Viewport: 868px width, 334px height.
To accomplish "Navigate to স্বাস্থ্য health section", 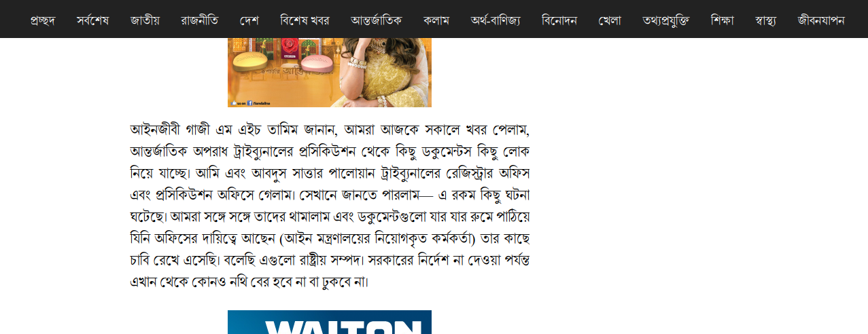I will point(765,20).
